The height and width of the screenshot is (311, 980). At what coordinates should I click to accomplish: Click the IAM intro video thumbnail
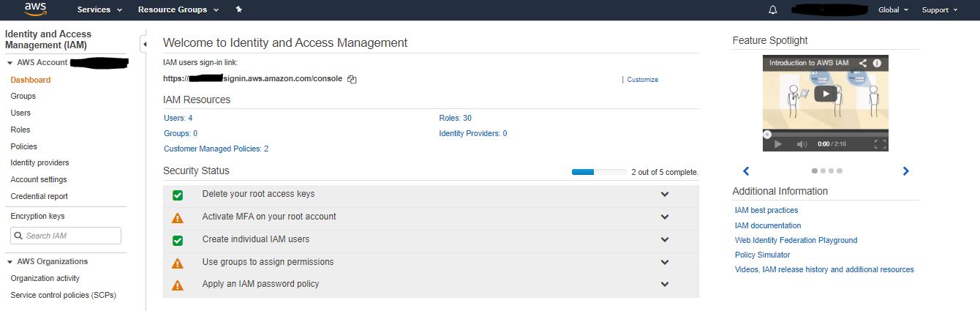pyautogui.click(x=826, y=102)
